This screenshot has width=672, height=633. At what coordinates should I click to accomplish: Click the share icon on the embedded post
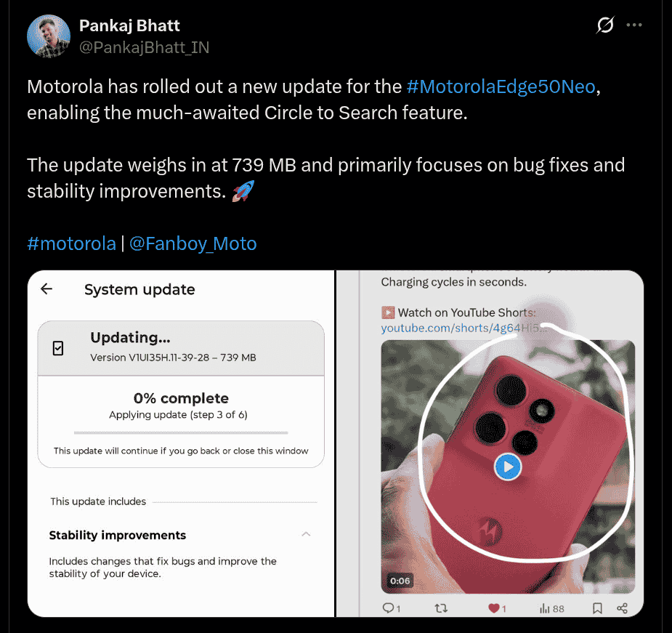point(623,608)
